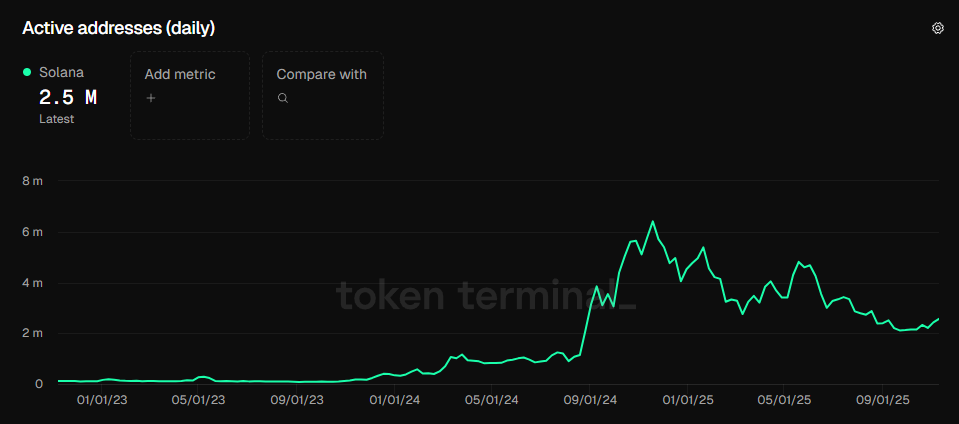Open the Add metric card

pyautogui.click(x=189, y=95)
